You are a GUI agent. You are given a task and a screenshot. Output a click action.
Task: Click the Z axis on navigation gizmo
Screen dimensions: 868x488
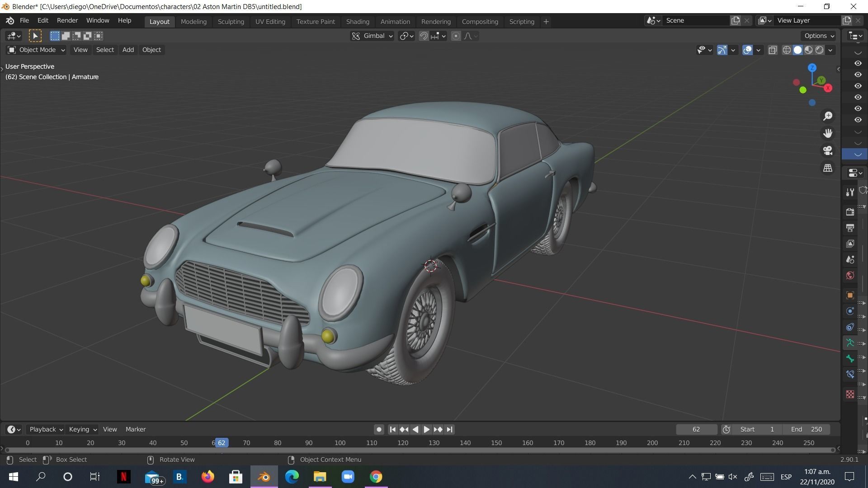click(x=812, y=68)
